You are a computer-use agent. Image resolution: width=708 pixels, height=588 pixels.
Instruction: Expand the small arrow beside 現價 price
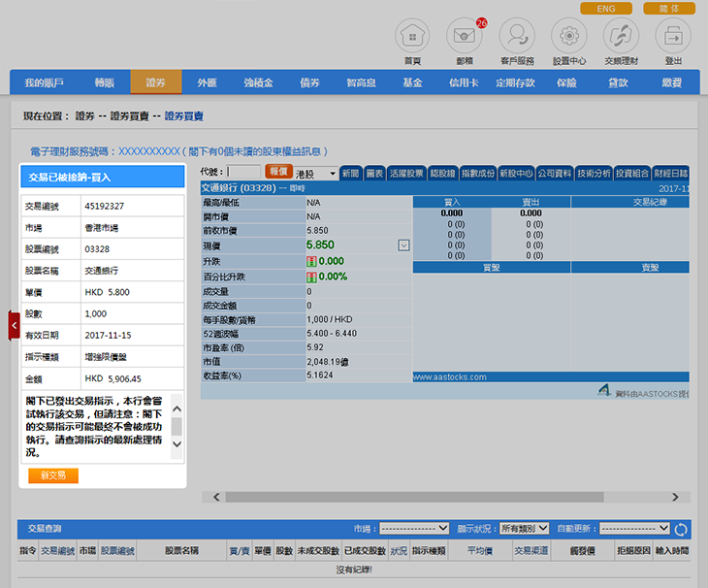[x=403, y=245]
